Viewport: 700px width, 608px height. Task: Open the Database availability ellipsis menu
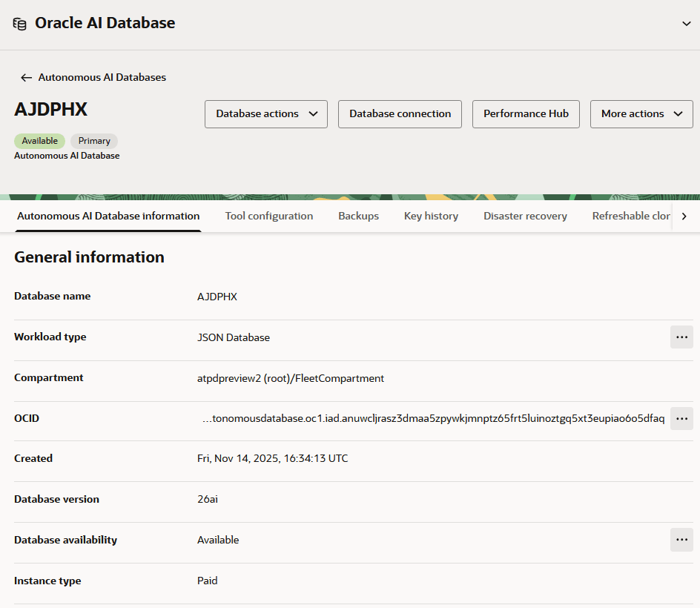point(681,540)
